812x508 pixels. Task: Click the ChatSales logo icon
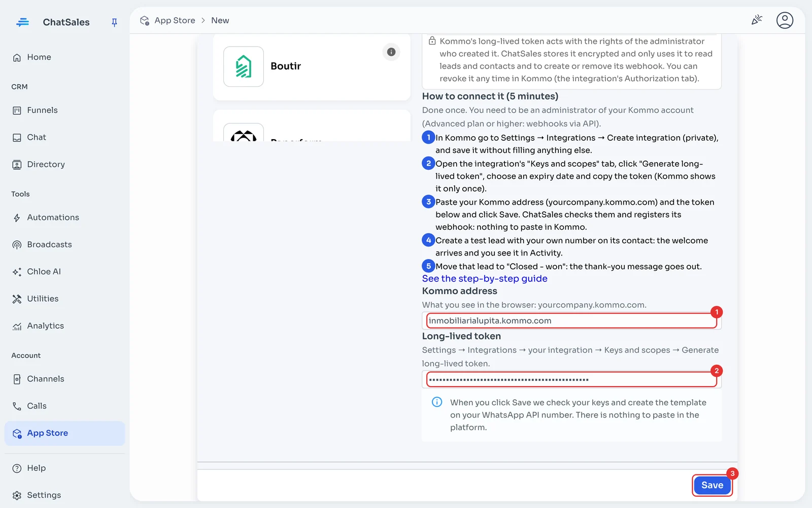[x=22, y=22]
